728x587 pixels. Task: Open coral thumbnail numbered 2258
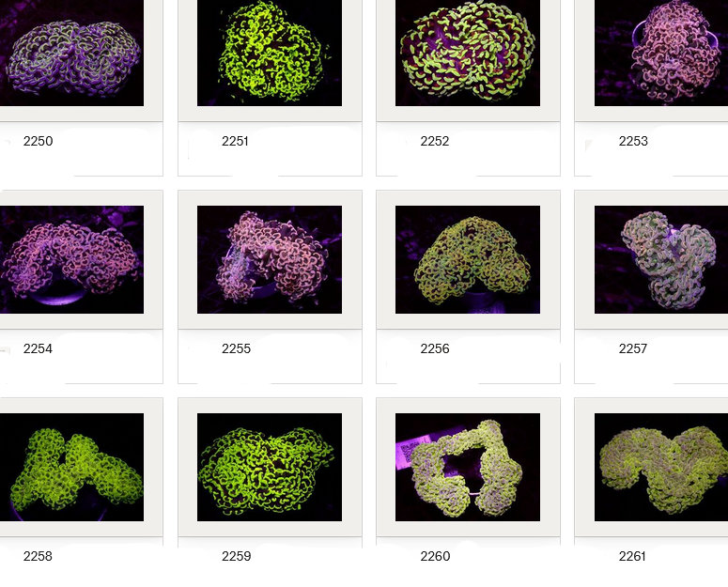pyautogui.click(x=71, y=467)
